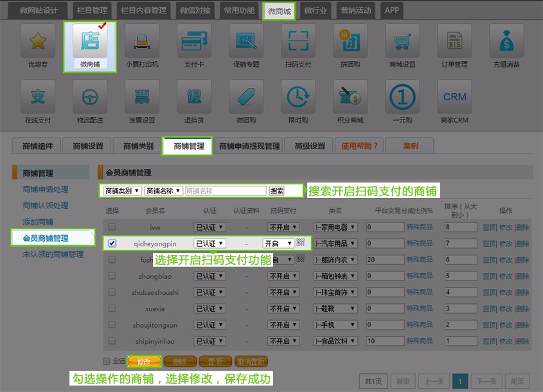Uncheck the qicheyongpin row checkbox

point(112,243)
